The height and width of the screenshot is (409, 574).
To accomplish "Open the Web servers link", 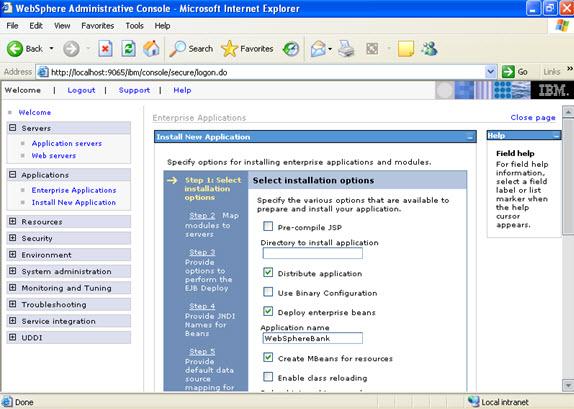I will tap(54, 156).
